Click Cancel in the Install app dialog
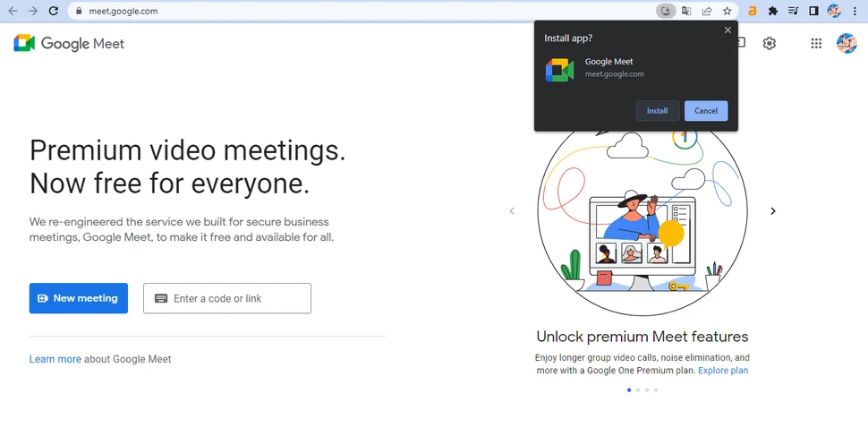Image resolution: width=868 pixels, height=436 pixels. coord(706,111)
